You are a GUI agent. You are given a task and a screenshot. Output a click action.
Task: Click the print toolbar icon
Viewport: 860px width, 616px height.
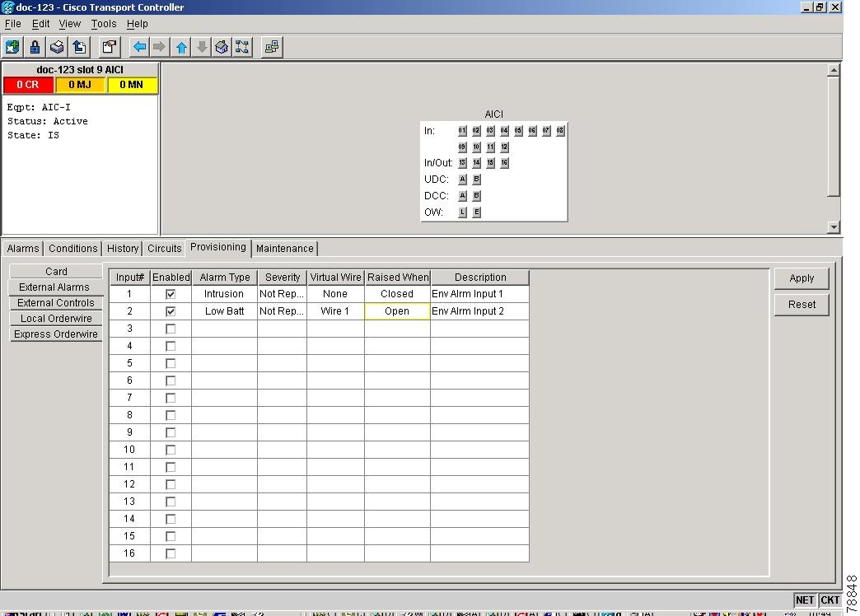57,47
